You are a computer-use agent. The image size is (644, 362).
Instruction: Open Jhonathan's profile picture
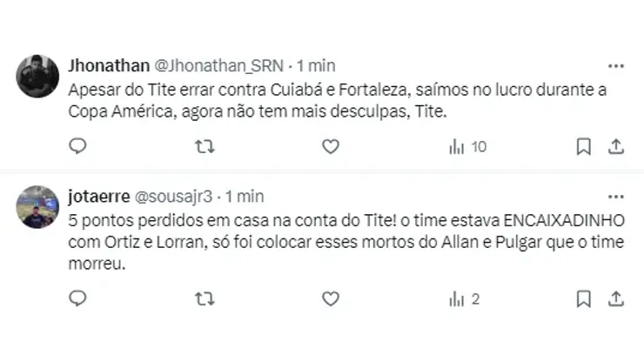pyautogui.click(x=37, y=77)
